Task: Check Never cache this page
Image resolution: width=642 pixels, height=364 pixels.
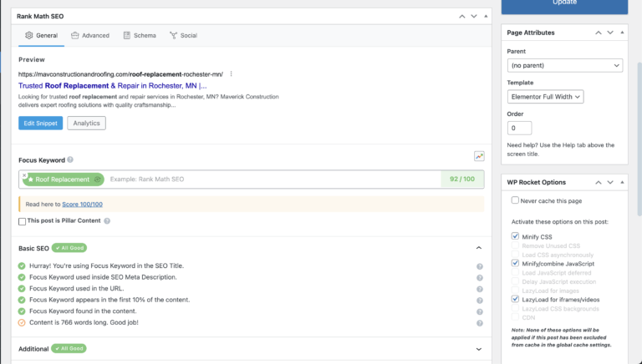Action: click(x=515, y=200)
